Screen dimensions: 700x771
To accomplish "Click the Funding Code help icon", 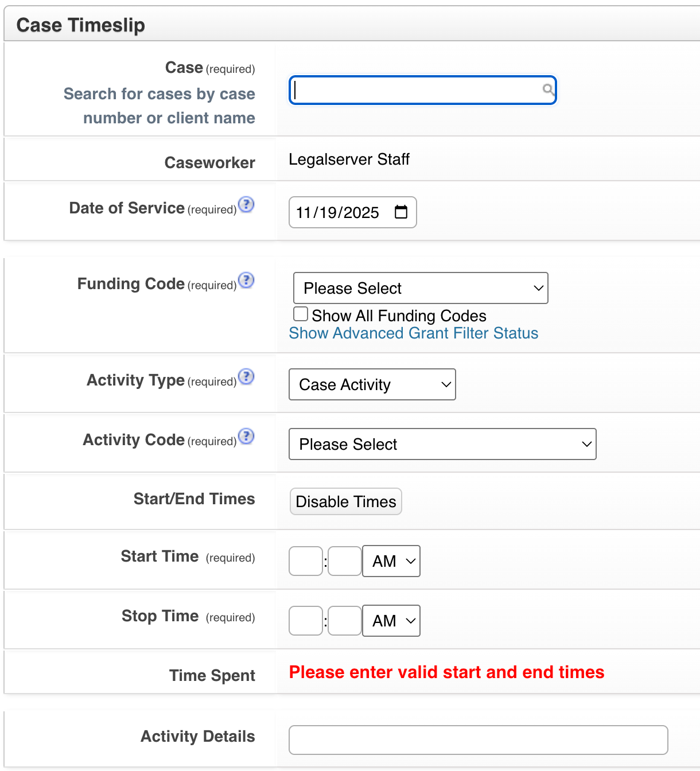I will point(246,281).
